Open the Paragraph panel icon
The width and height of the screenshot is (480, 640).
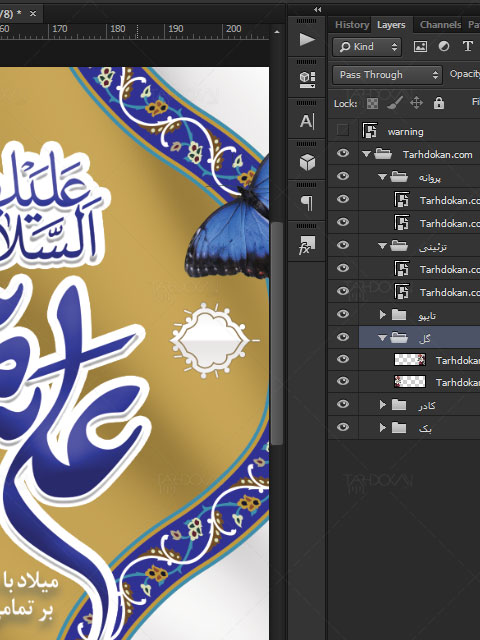coord(307,202)
